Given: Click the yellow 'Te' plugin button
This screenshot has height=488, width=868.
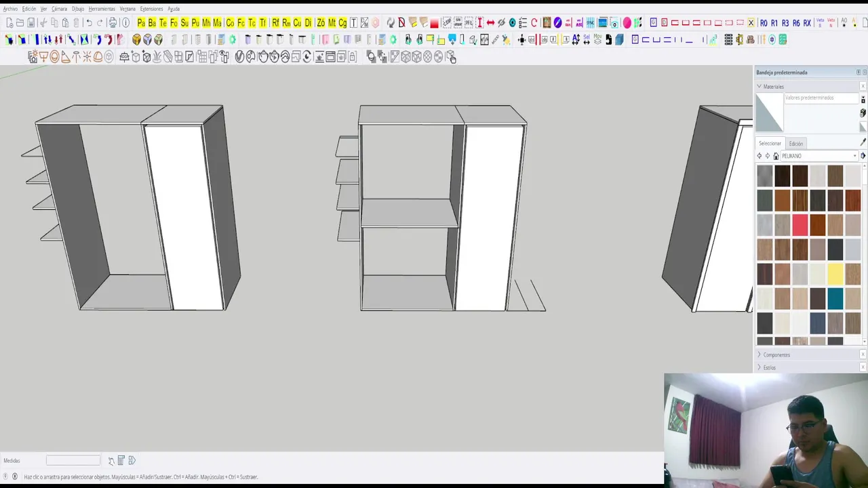Looking at the screenshot, I should click(163, 22).
